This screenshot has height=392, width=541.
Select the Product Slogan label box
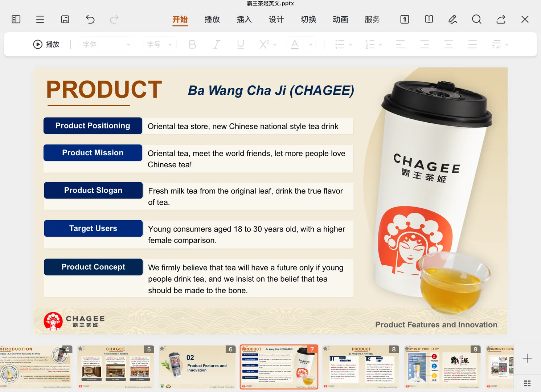[x=93, y=190]
